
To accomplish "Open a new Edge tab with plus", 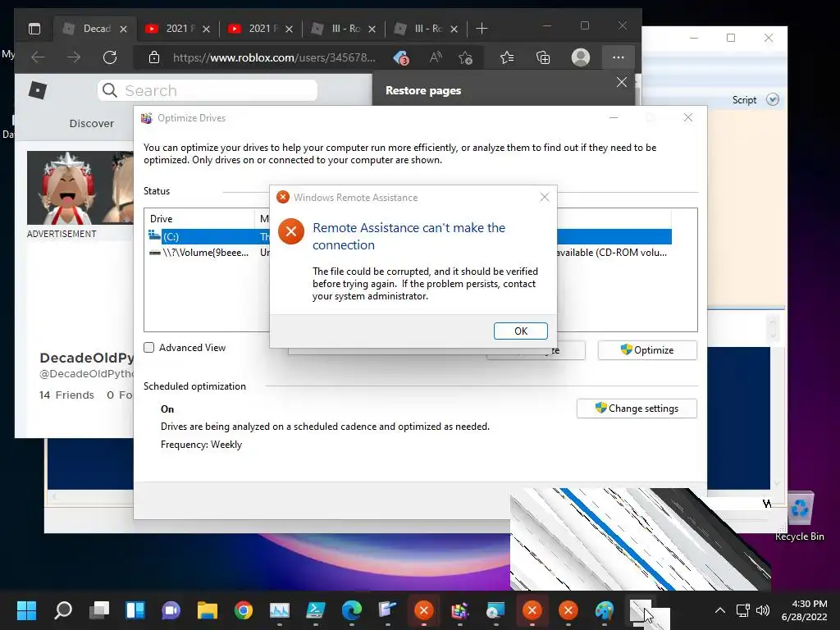I will click(482, 29).
